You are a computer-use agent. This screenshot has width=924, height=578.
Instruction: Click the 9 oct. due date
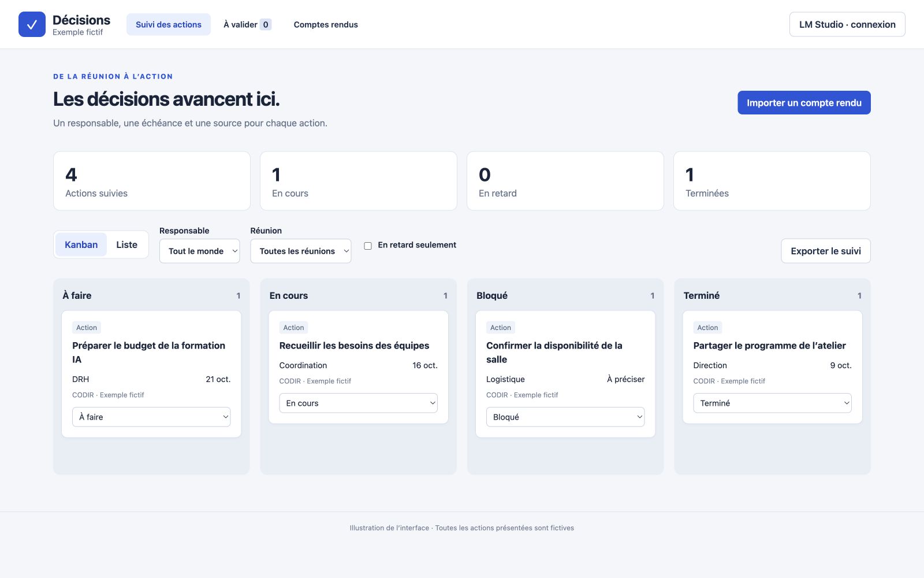click(x=841, y=365)
